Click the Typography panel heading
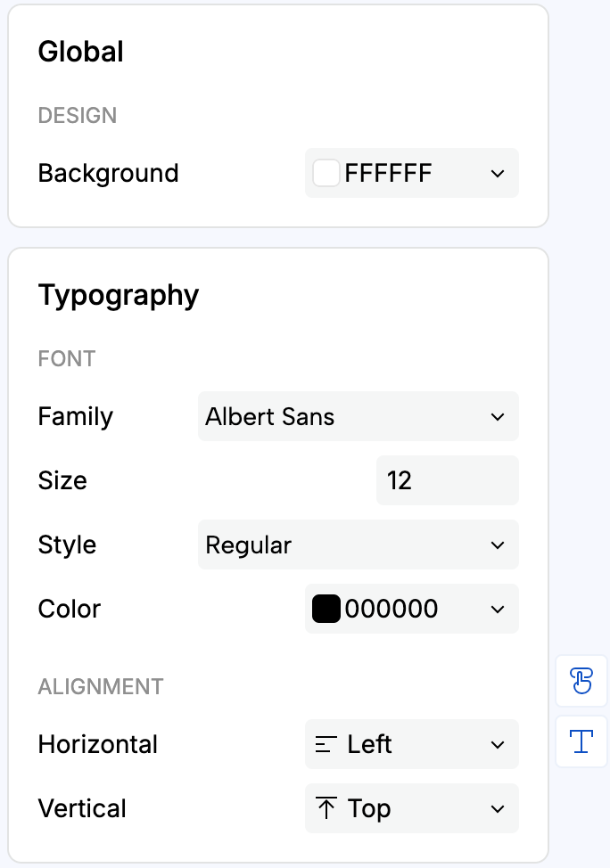The height and width of the screenshot is (868, 610). (x=119, y=295)
